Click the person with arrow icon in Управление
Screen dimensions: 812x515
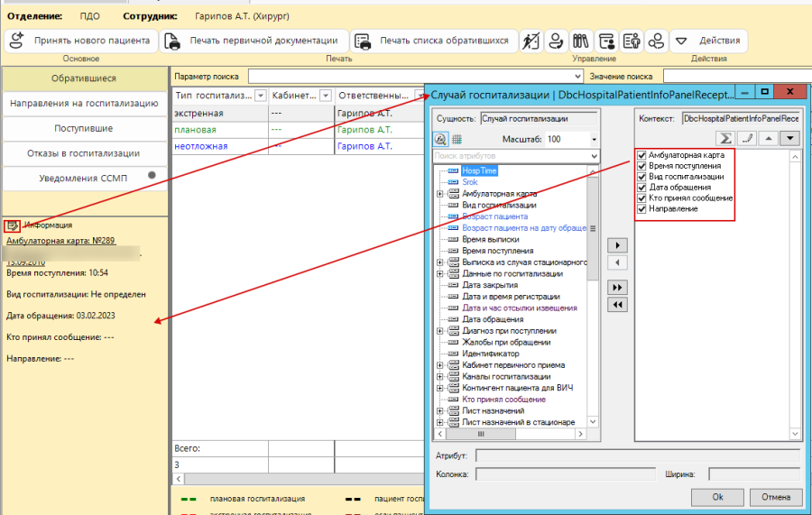pos(556,41)
